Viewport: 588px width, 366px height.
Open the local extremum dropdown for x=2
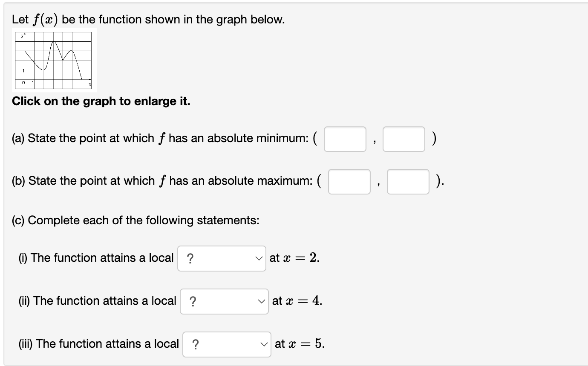pos(222,258)
